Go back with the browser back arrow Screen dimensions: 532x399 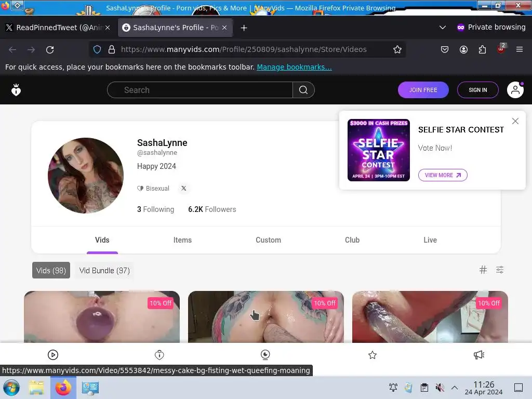point(12,49)
